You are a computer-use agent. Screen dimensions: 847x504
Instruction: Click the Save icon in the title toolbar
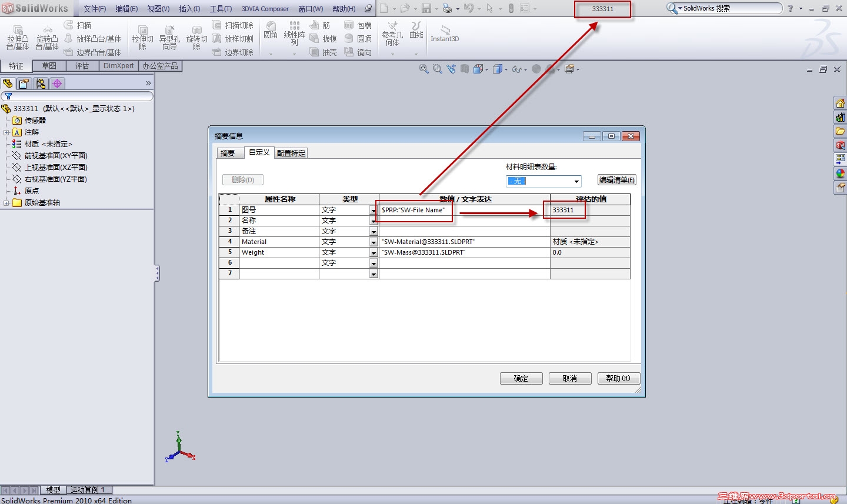(426, 8)
